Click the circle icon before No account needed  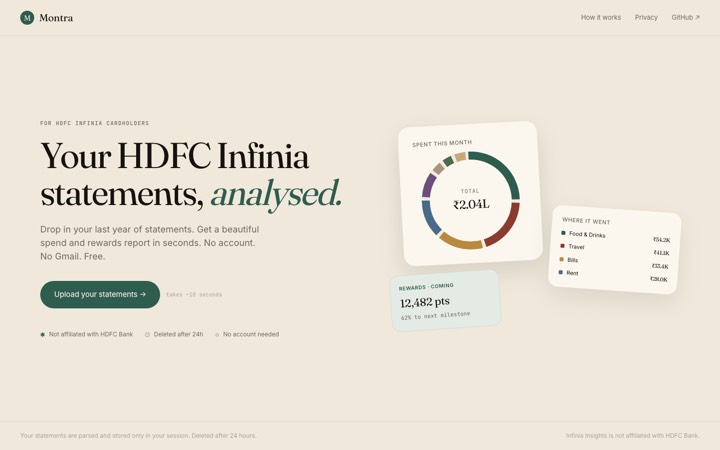coord(217,335)
